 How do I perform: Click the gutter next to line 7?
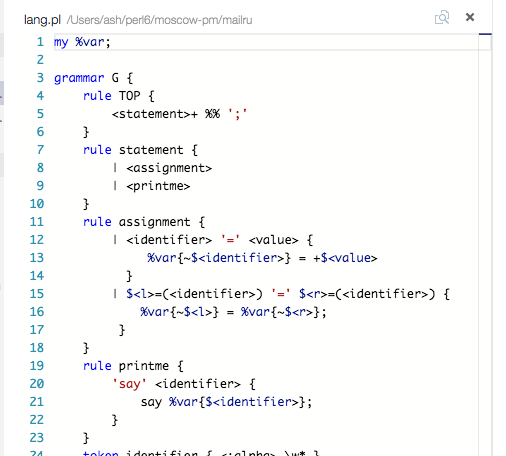pyautogui.click(x=40, y=150)
